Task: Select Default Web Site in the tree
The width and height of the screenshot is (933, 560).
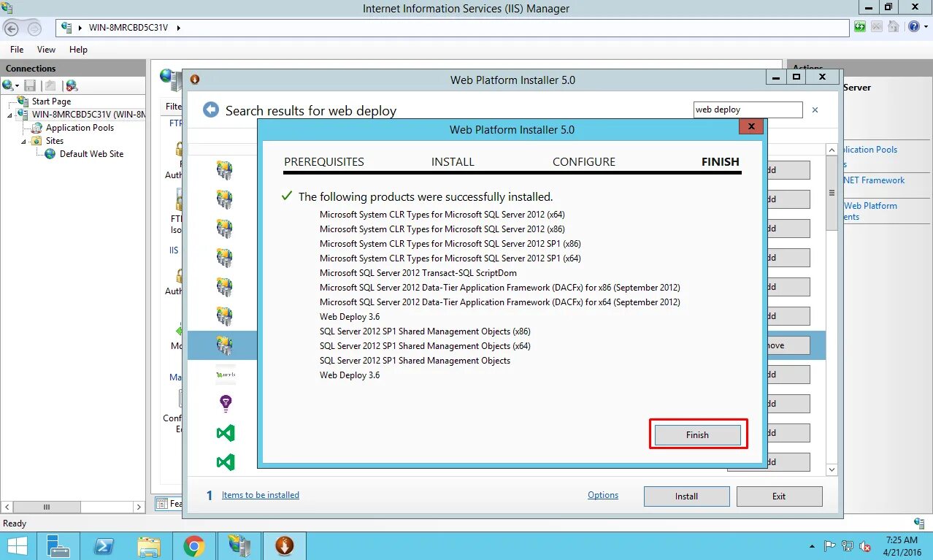Action: [x=91, y=154]
